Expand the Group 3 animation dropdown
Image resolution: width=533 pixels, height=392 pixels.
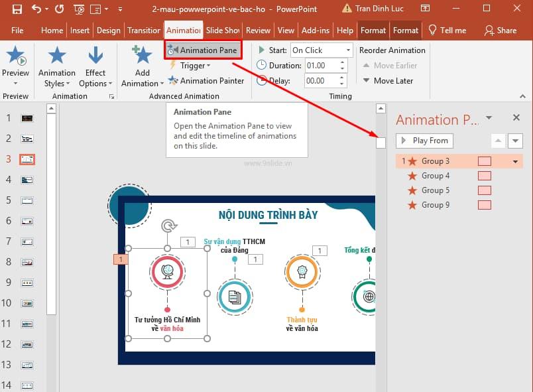click(x=515, y=161)
